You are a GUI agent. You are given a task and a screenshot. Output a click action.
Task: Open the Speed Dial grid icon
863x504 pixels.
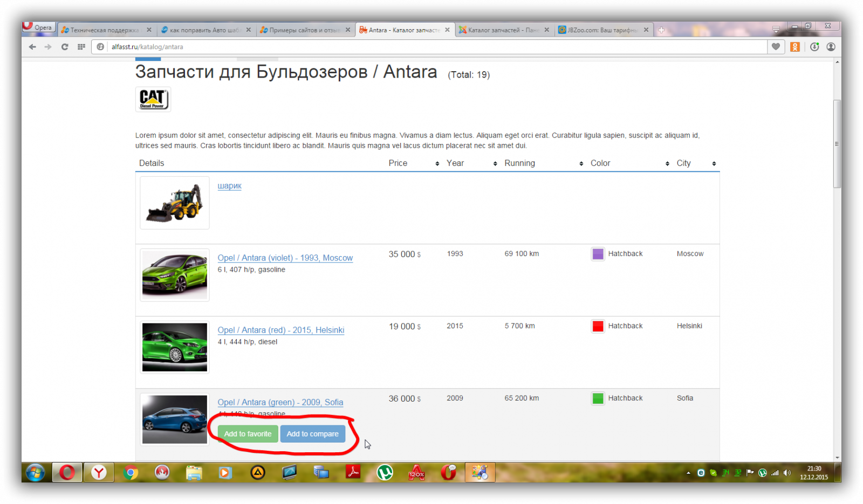point(81,47)
